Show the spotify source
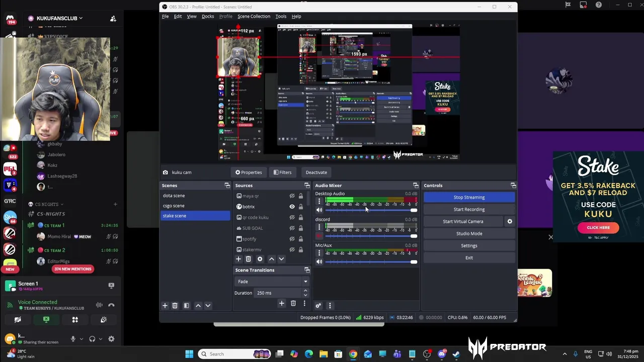Viewport: 644px width, 362px height. click(292, 239)
